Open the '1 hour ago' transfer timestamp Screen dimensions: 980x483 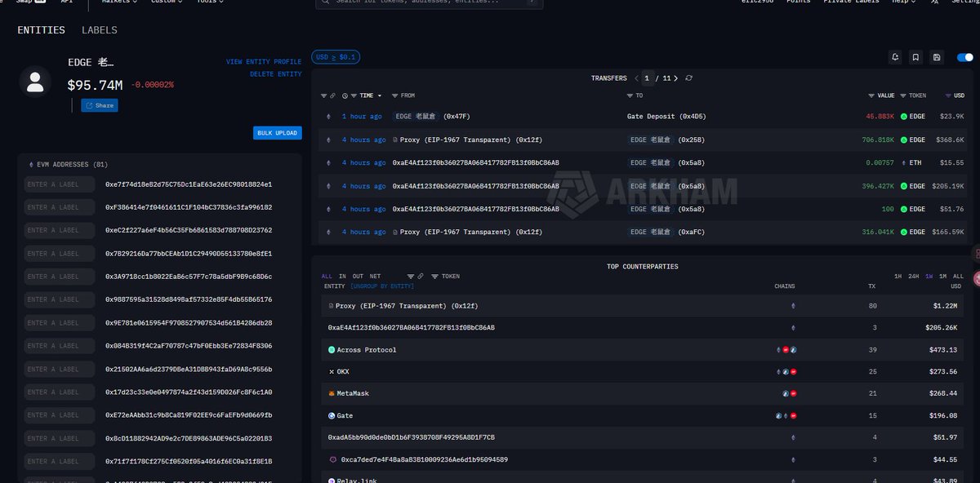pos(362,117)
